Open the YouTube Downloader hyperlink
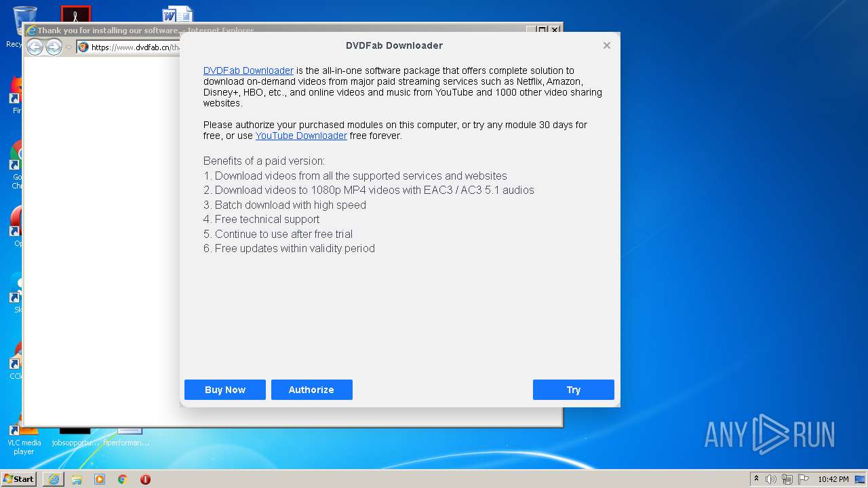This screenshot has height=488, width=868. 301,136
